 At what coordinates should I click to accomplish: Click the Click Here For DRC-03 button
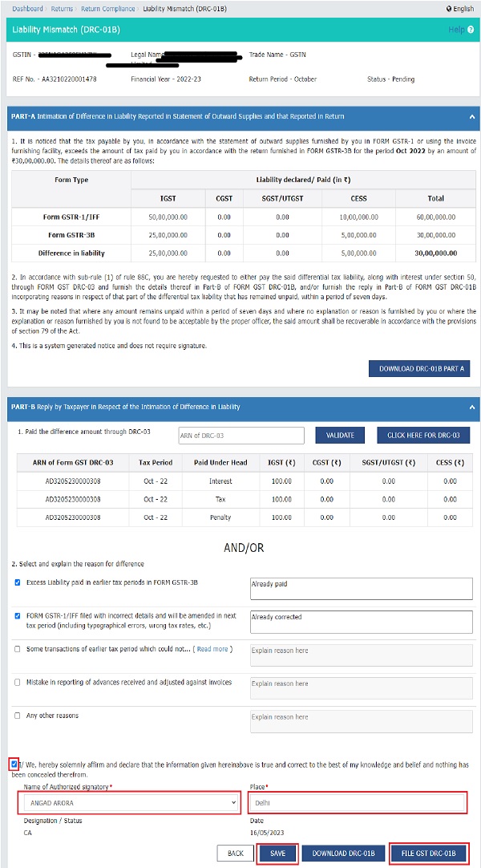[x=423, y=436]
